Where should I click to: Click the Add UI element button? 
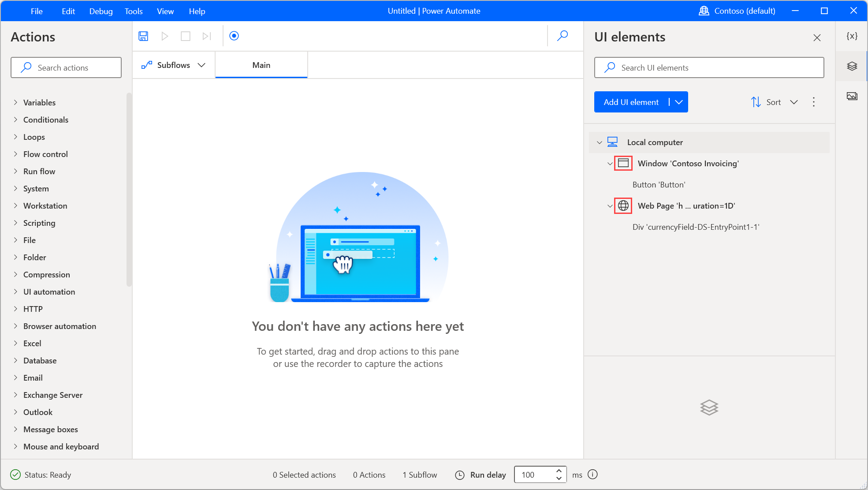(631, 102)
